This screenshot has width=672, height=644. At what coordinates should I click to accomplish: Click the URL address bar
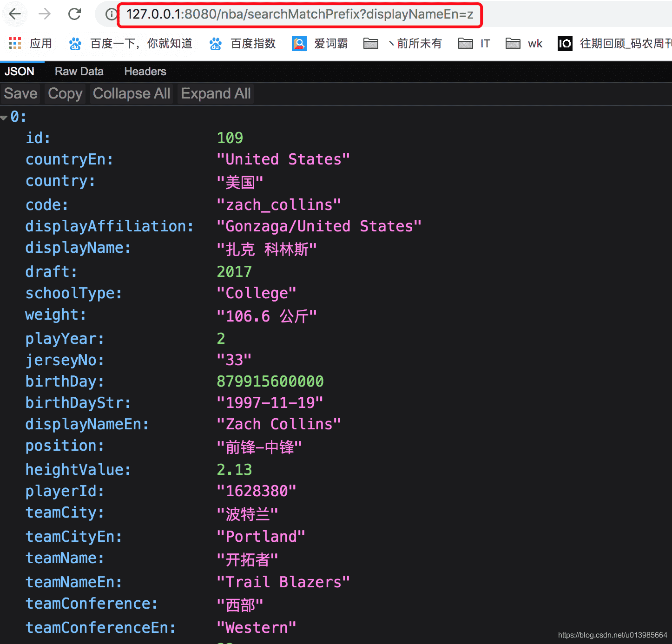coord(300,14)
